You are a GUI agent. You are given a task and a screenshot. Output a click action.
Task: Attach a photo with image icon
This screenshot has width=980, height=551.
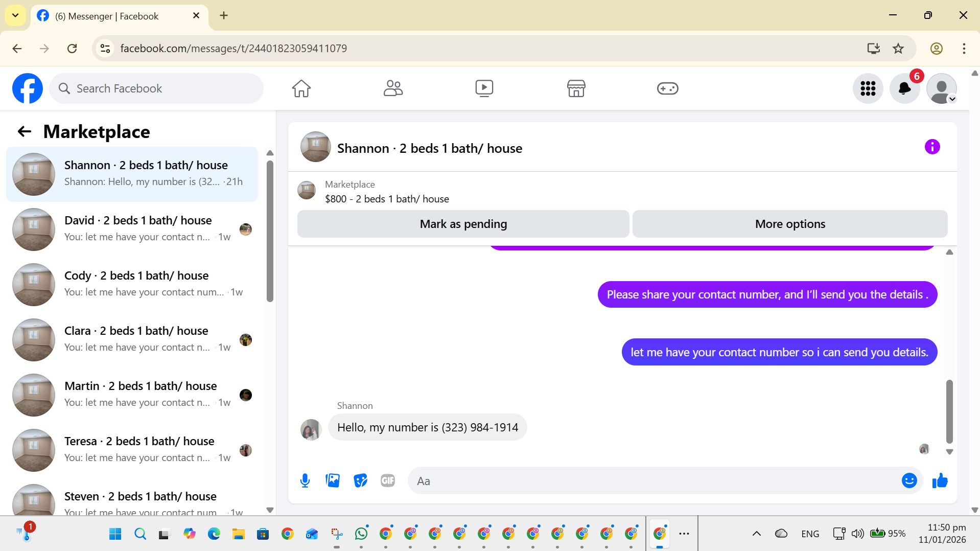(x=333, y=480)
